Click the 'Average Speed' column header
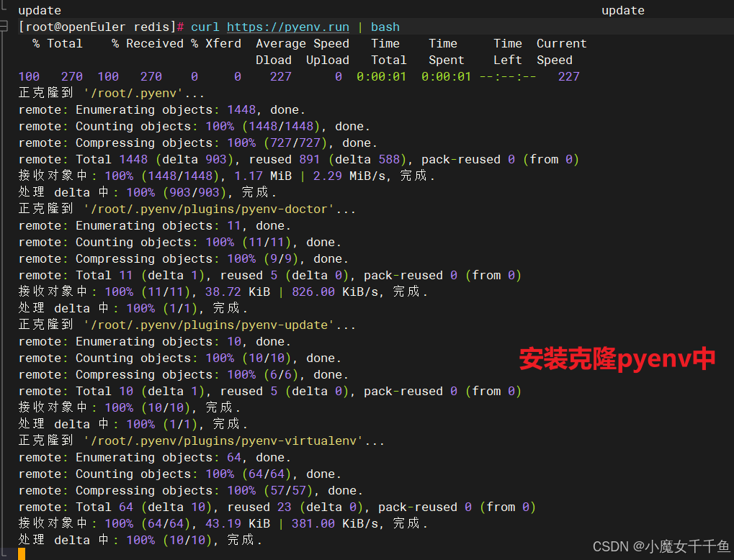The height and width of the screenshot is (560, 734). pyautogui.click(x=303, y=43)
